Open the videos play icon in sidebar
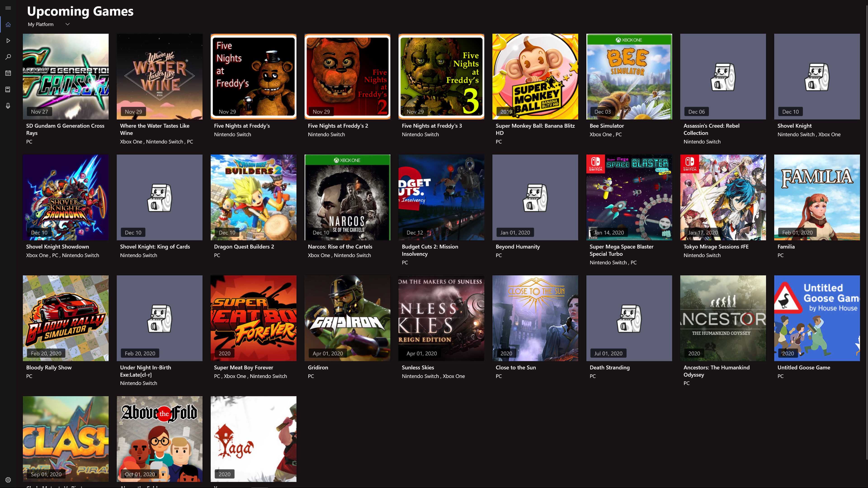This screenshot has height=488, width=868. coord(8,41)
